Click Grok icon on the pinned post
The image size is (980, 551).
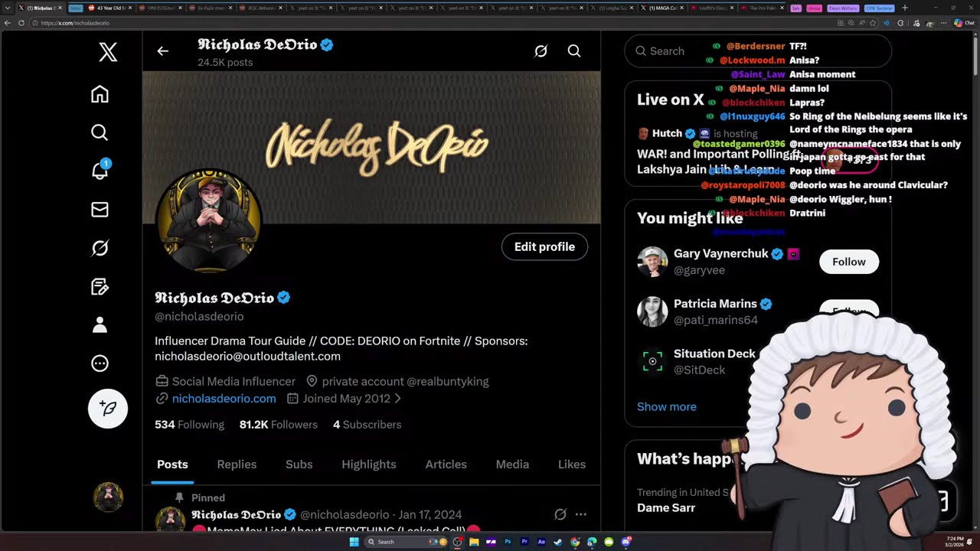tap(560, 515)
